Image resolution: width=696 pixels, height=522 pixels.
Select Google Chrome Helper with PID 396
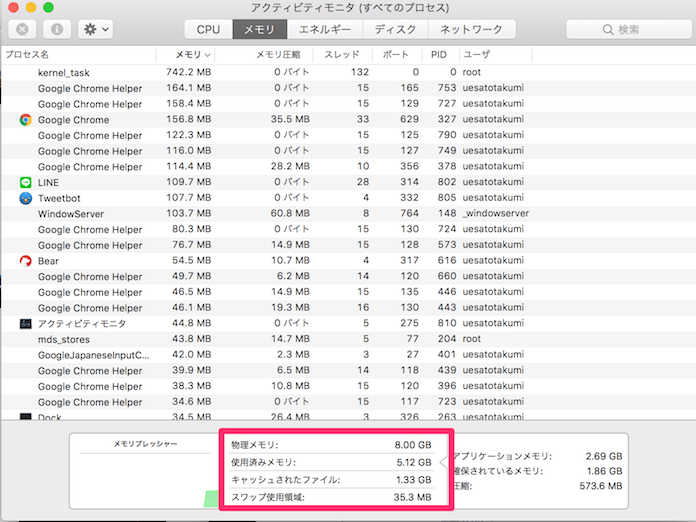pos(348,386)
